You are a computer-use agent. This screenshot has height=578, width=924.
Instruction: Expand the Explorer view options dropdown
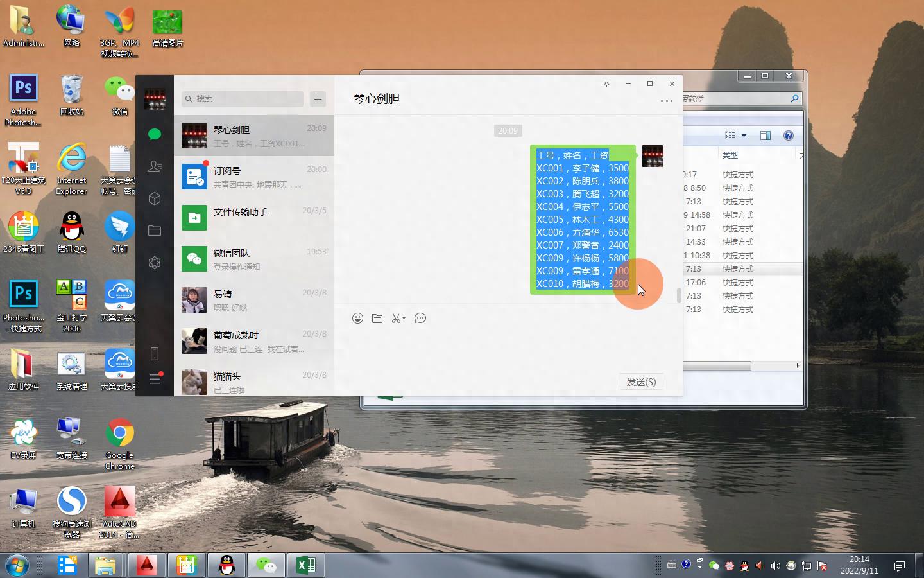pyautogui.click(x=744, y=136)
